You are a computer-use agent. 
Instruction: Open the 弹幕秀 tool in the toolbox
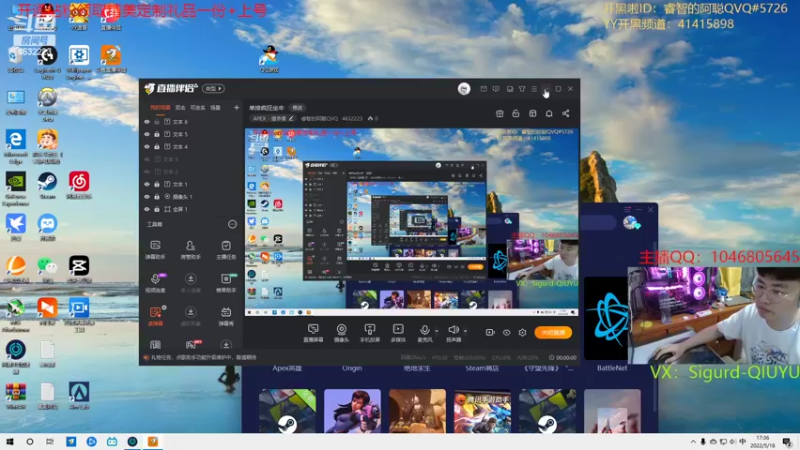click(x=226, y=316)
